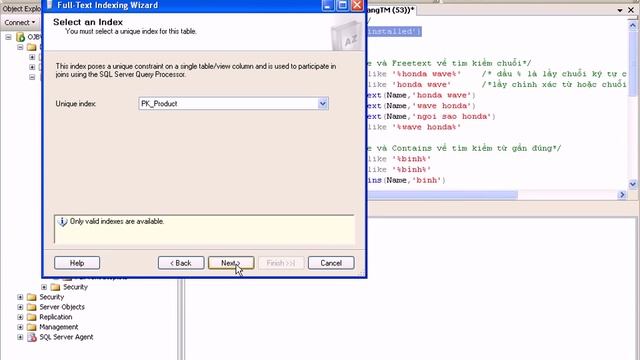
Task: Click the editor's horizontal scrollbar thumb
Action: click(x=443, y=195)
